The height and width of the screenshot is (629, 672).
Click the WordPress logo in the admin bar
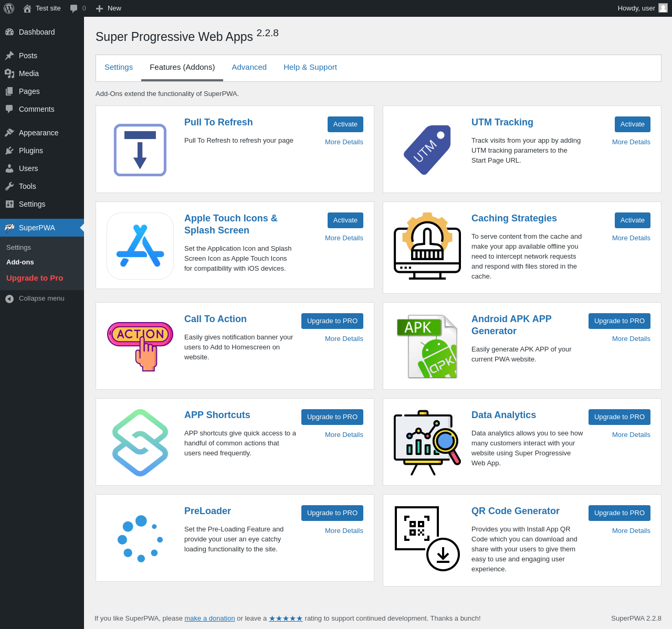(x=9, y=8)
